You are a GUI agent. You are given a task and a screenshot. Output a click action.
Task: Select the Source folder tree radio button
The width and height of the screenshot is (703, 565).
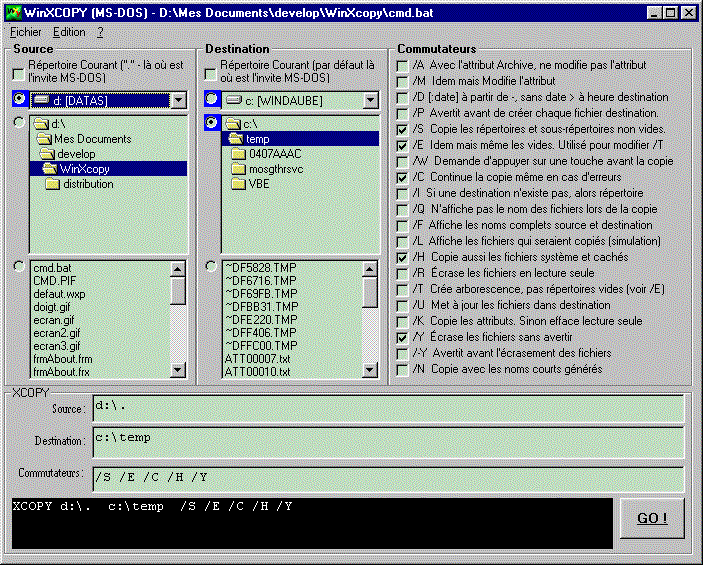19,122
